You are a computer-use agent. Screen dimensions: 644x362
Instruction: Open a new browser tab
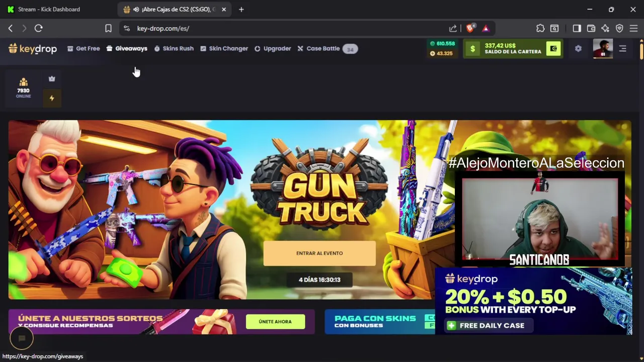pos(241,9)
